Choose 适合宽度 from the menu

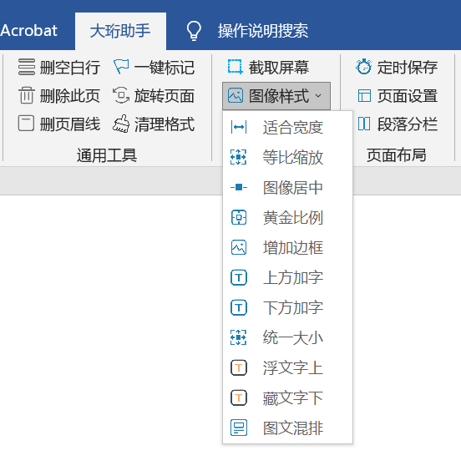[287, 127]
